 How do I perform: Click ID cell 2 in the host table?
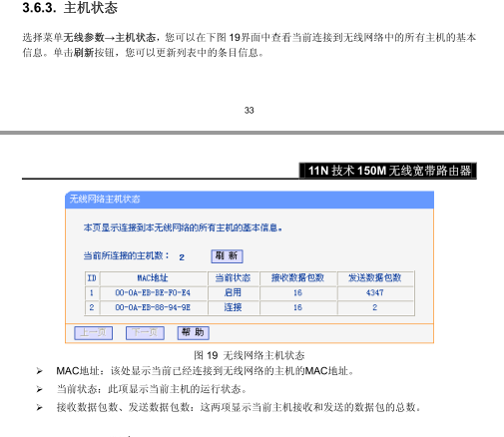coord(92,307)
